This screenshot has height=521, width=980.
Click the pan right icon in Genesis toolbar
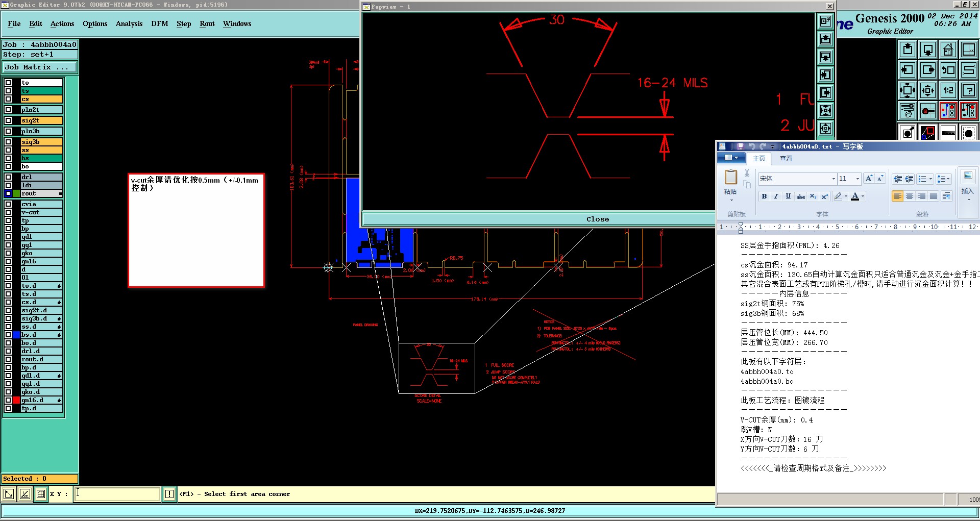tap(928, 70)
